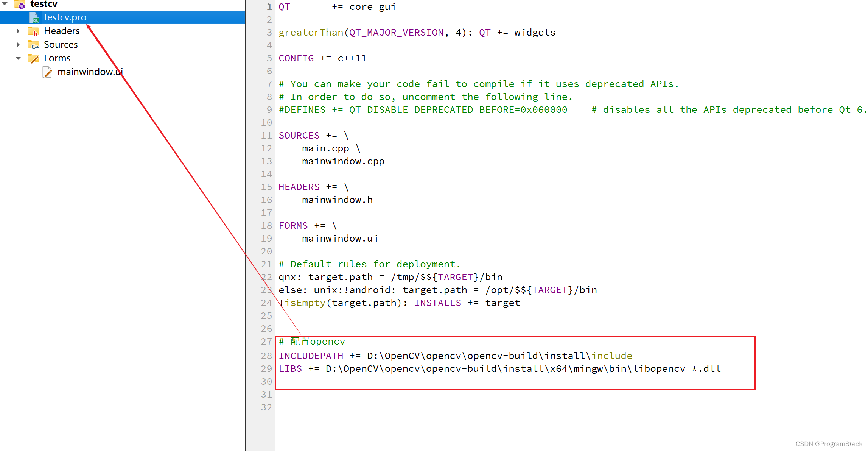Viewport: 868px width, 451px height.
Task: Toggle collapse of Headers folder
Action: coord(18,30)
